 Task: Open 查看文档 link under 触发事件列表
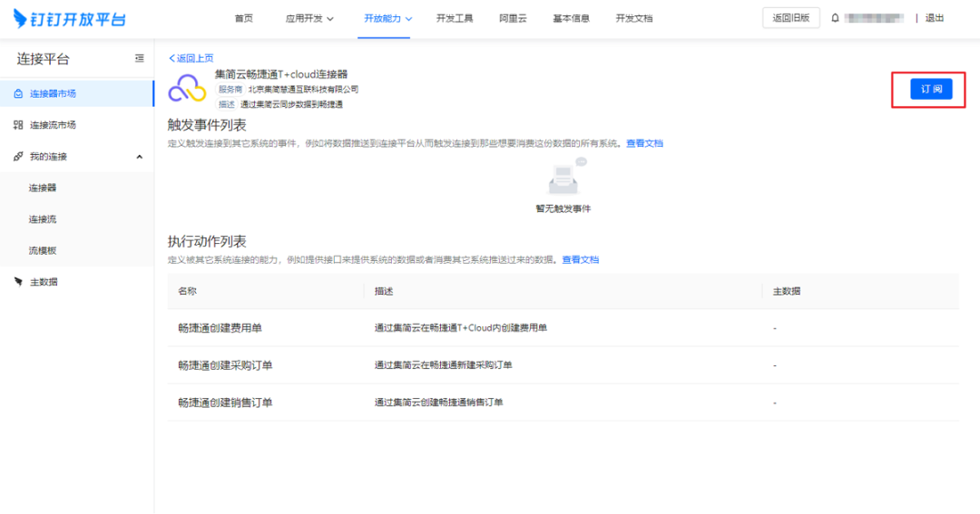click(x=644, y=143)
